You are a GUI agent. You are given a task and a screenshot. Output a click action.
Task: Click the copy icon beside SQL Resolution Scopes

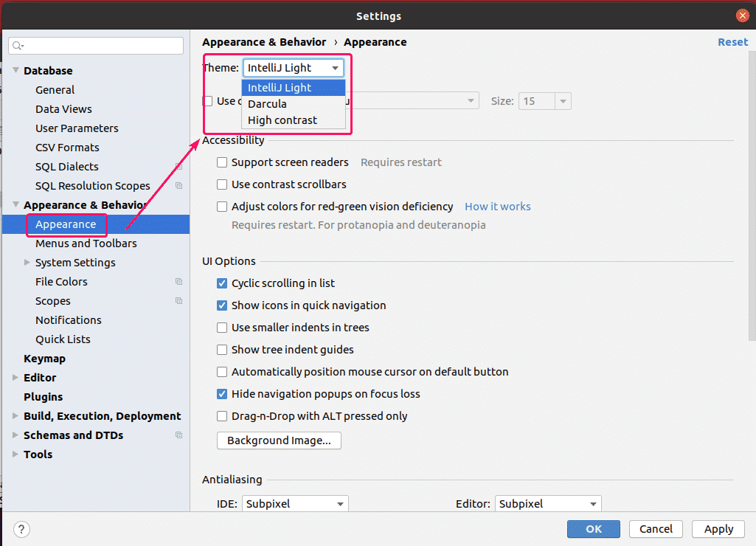pos(179,186)
